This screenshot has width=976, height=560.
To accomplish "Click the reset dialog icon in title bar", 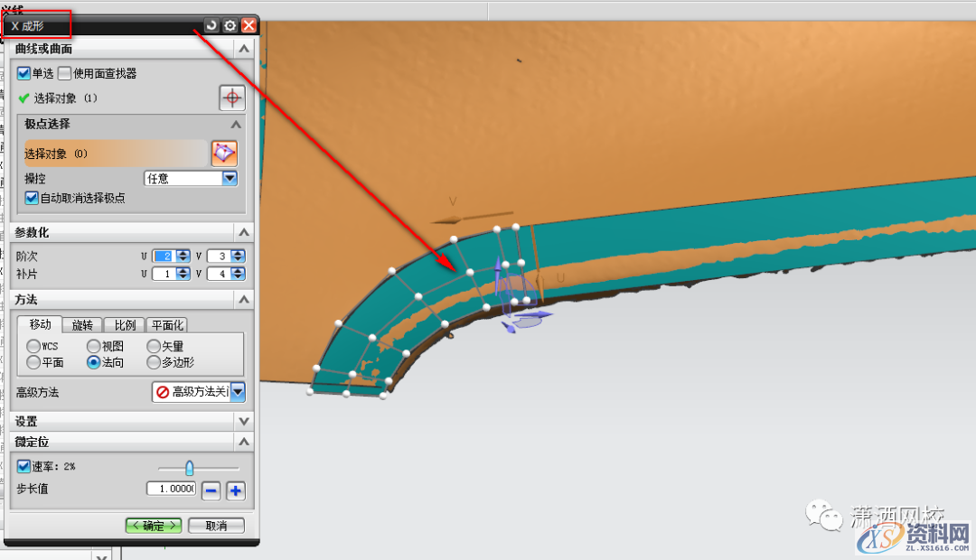I will tap(211, 26).
